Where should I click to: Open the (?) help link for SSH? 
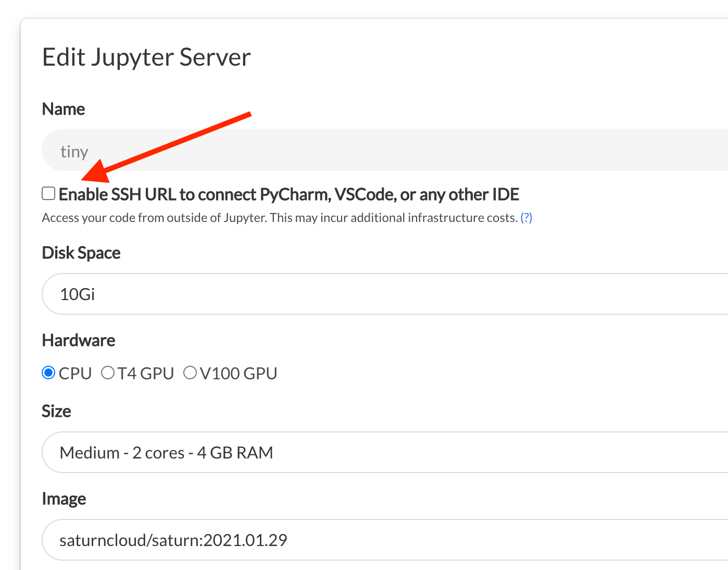(x=526, y=218)
